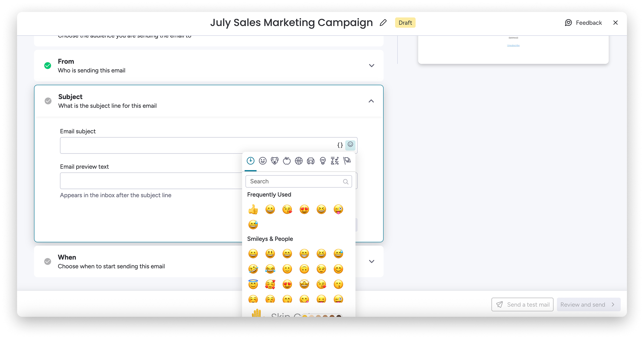The height and width of the screenshot is (339, 644).
Task: Select the blushing smile emoji
Action: pos(338,269)
